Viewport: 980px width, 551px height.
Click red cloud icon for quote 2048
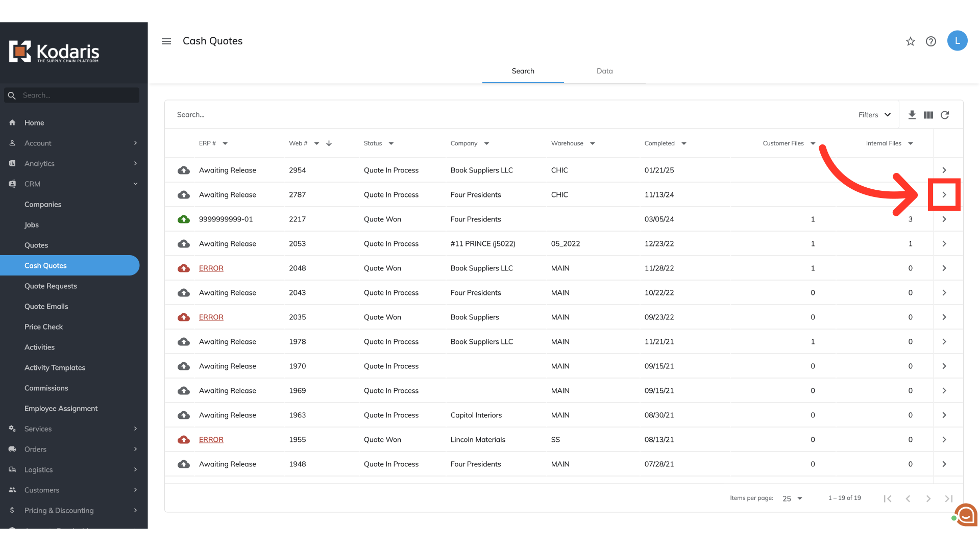[184, 268]
